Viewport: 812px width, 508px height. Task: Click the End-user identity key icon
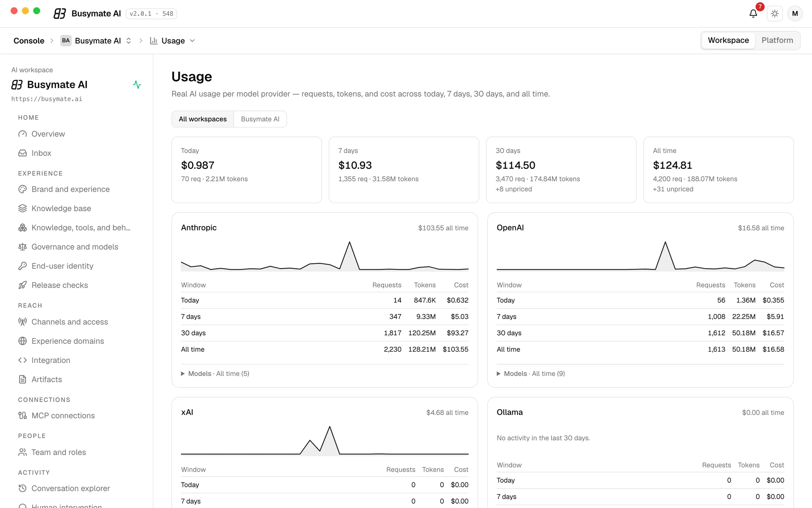23,266
